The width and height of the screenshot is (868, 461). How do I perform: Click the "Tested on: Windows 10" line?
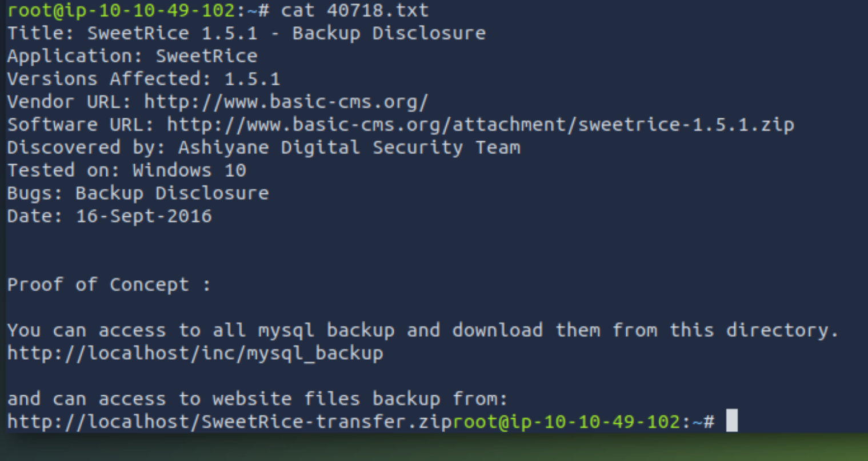(126, 170)
